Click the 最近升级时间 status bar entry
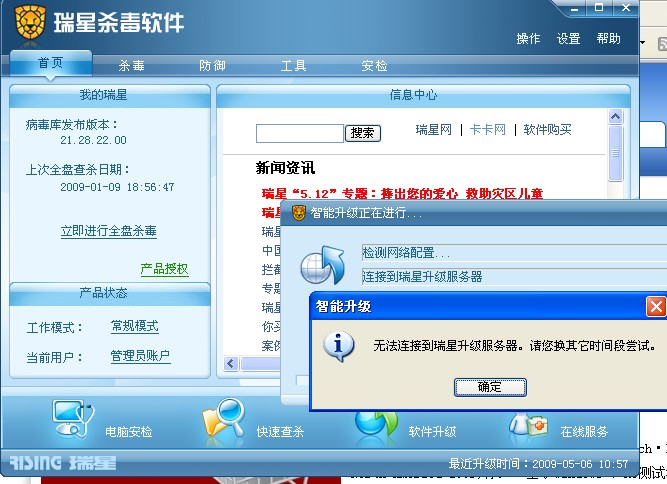Image resolution: width=667 pixels, height=484 pixels. (x=538, y=464)
